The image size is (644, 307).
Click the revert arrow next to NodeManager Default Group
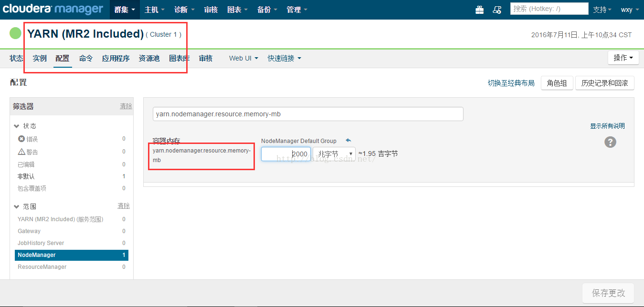point(348,140)
